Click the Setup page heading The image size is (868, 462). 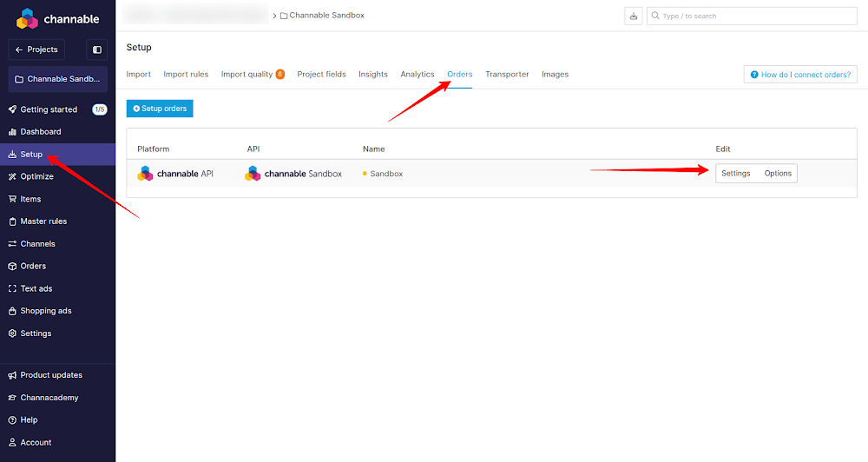pos(139,48)
